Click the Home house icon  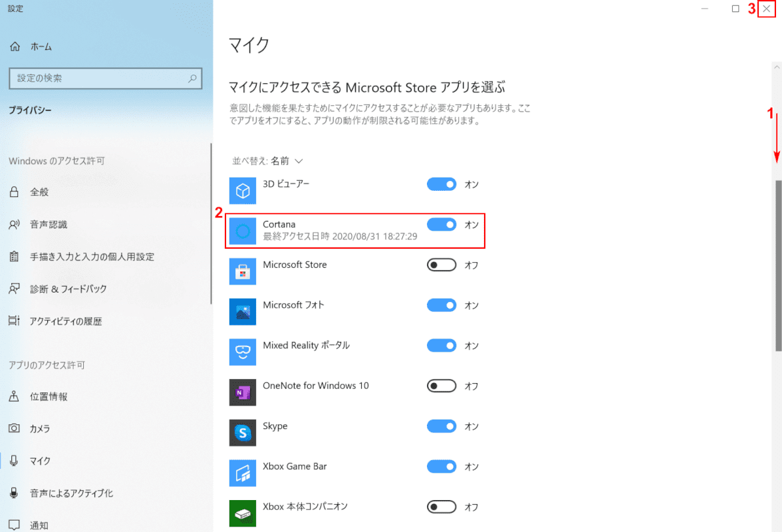coord(15,47)
